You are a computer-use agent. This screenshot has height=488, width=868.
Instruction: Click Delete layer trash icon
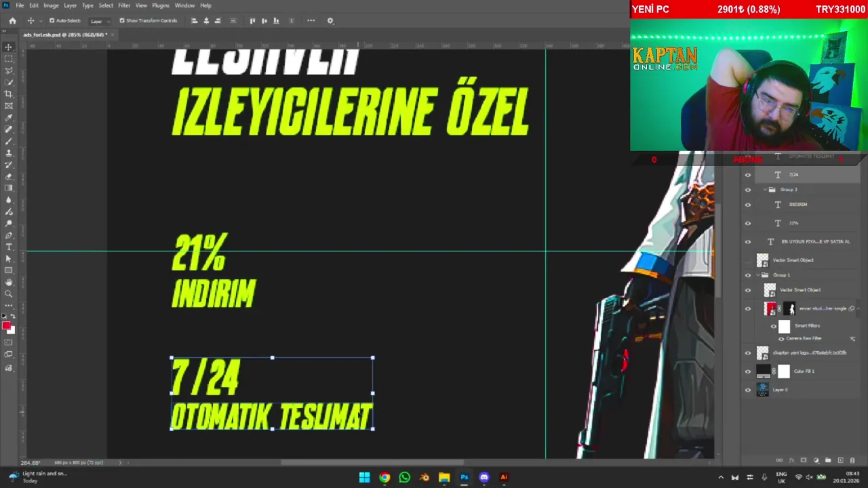[852, 461]
